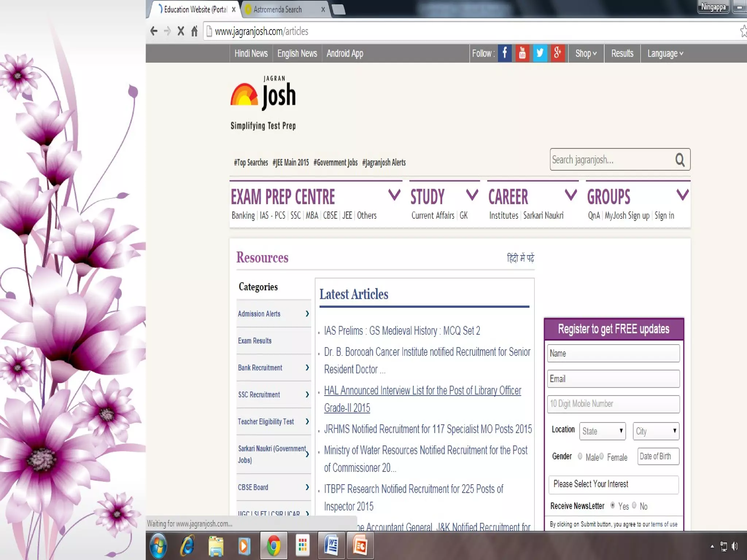Switch to Chrome taskbar icon
This screenshot has height=560, width=747.
pos(274,546)
